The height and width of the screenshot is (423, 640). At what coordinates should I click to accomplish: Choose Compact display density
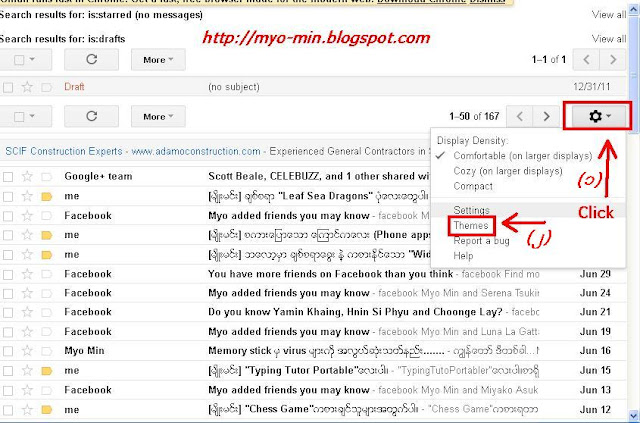tap(473, 186)
